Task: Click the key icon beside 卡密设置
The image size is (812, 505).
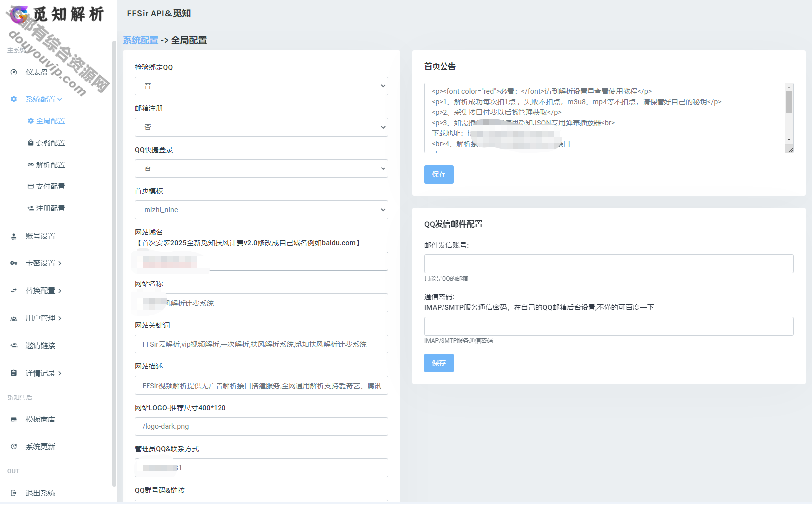Action: tap(14, 263)
